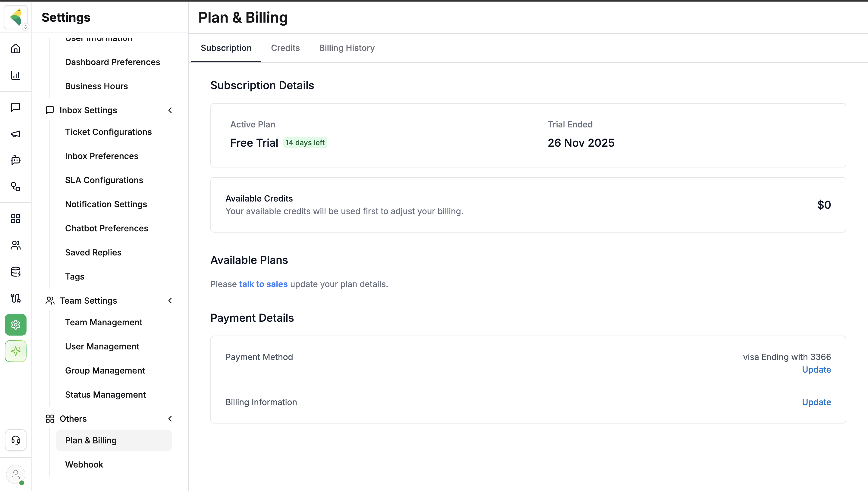
Task: Open the contacts people icon in sidebar
Action: tap(15, 245)
